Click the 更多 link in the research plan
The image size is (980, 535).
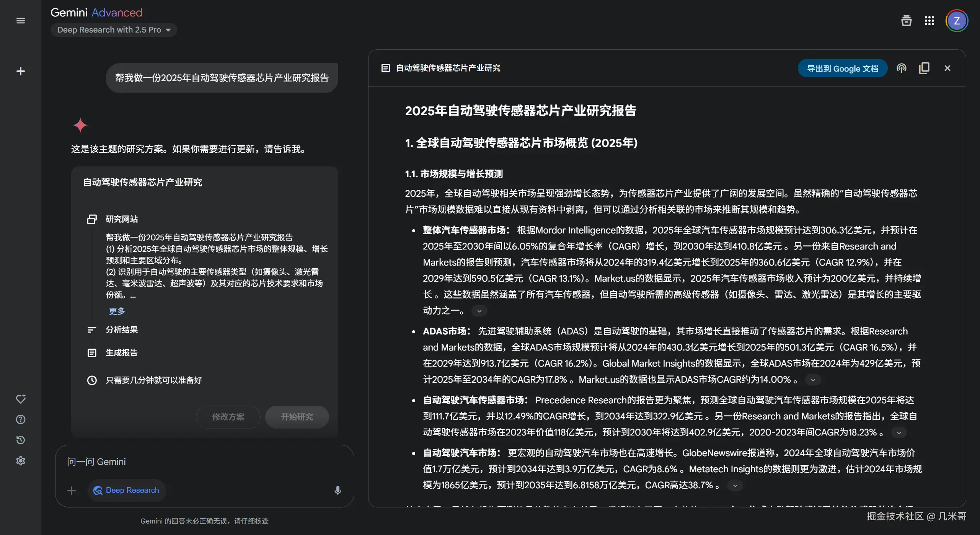pos(116,311)
